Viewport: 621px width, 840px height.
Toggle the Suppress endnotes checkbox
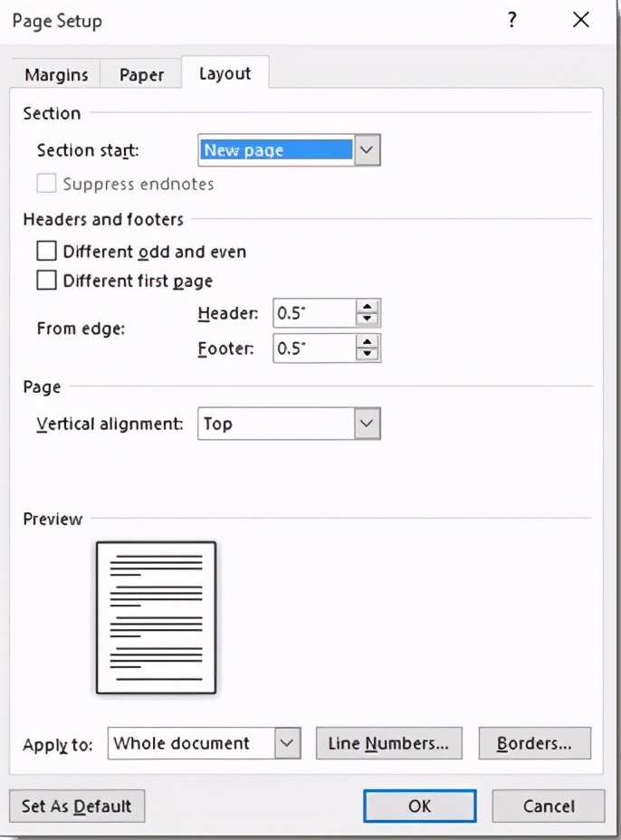[46, 183]
